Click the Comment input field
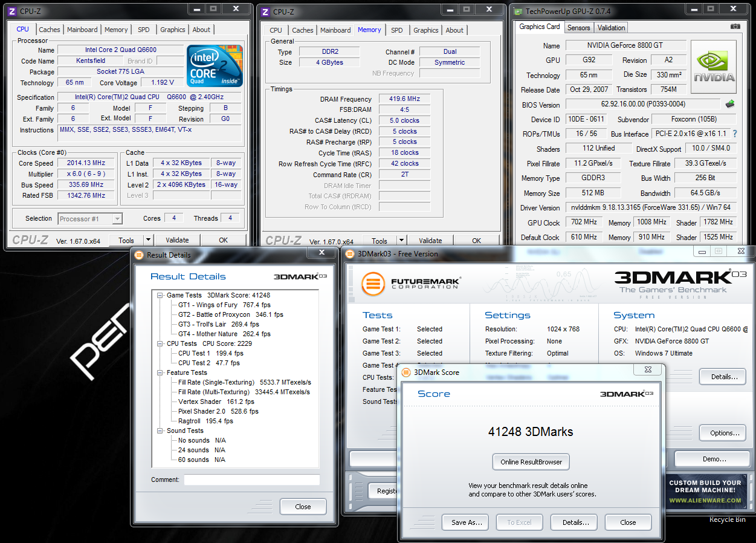Screen dimensions: 756x543 [x=251, y=480]
